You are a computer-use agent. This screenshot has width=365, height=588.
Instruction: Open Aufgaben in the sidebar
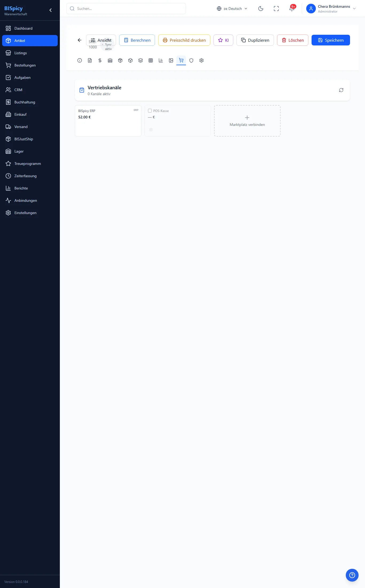[x=30, y=78]
